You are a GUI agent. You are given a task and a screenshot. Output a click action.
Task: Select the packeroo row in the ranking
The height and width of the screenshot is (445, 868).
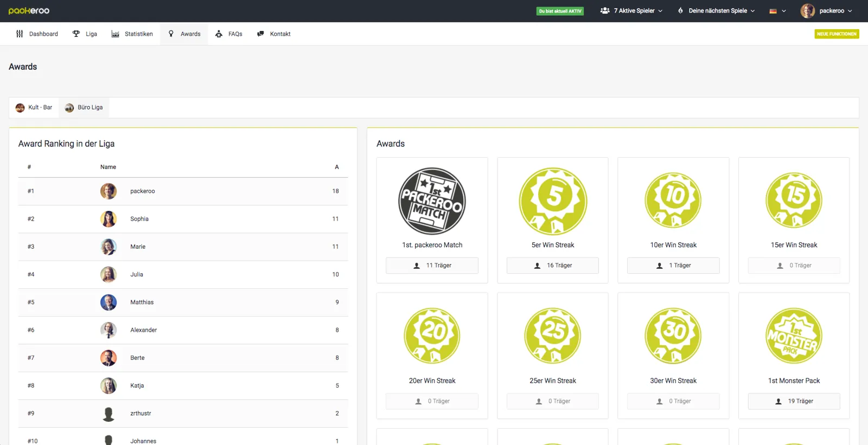pos(183,191)
